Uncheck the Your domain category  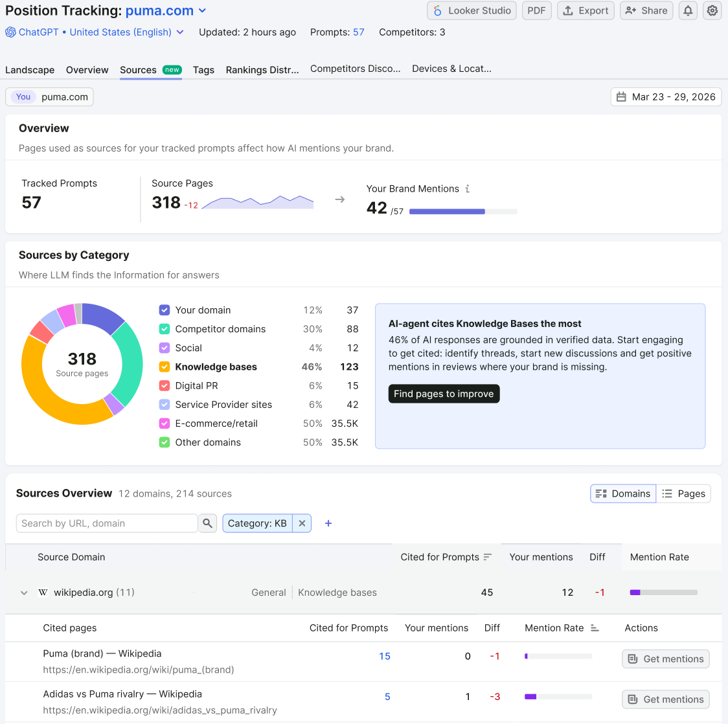pos(165,310)
